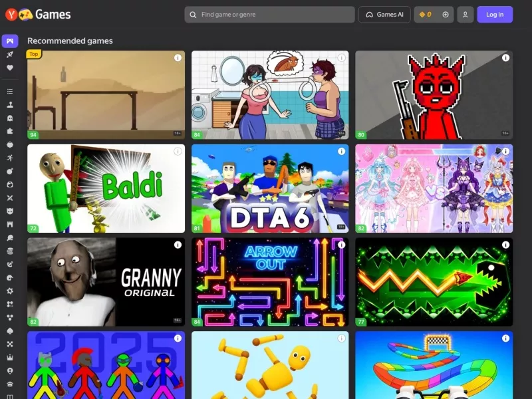Select the anchor category icon
The width and height of the screenshot is (532, 399).
10,264
